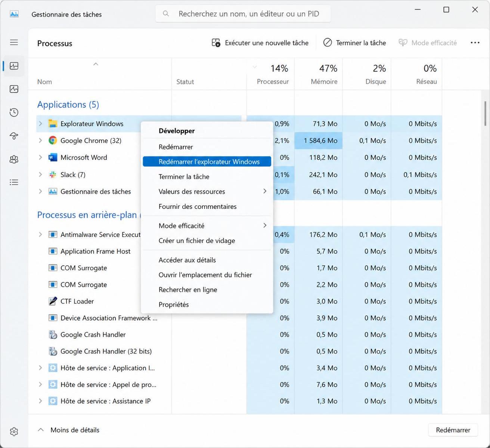Choose Fournir des commentaires

click(x=207, y=206)
